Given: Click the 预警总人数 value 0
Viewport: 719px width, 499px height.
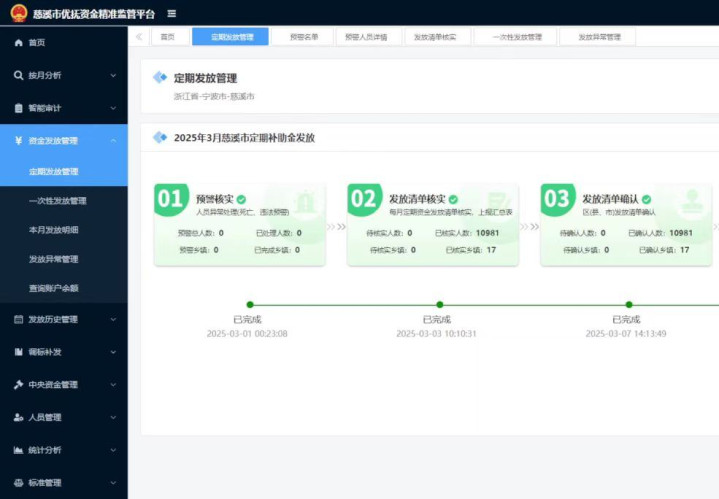Looking at the screenshot, I should [221, 233].
